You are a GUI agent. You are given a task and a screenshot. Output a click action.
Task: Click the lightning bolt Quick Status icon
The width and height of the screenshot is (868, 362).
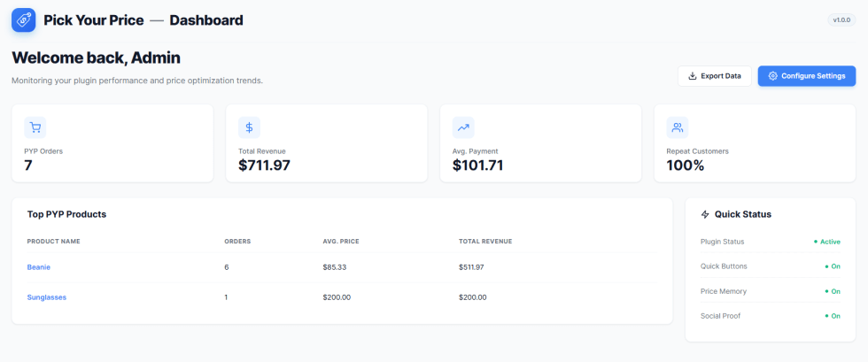[705, 214]
